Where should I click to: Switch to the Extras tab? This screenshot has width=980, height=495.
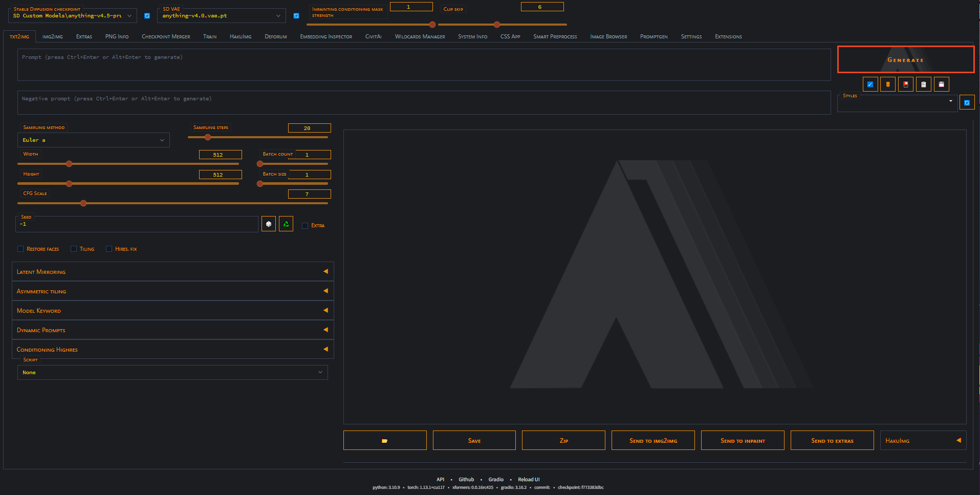pos(84,37)
